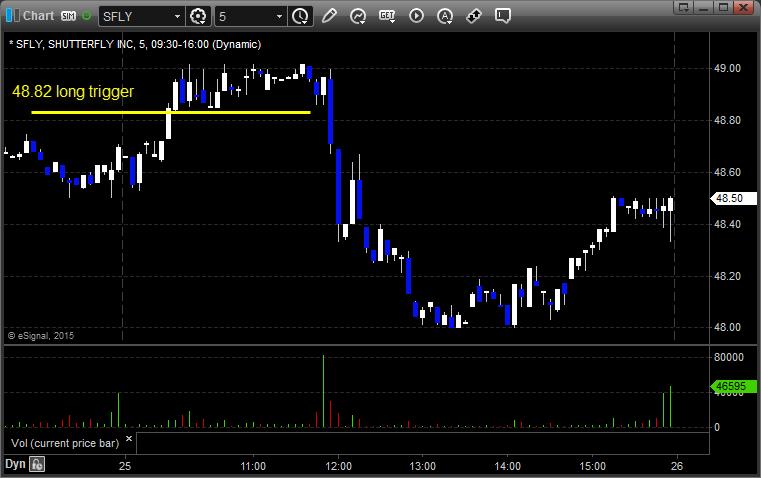
Task: Click the 48.20 price axis label
Action: click(x=728, y=276)
